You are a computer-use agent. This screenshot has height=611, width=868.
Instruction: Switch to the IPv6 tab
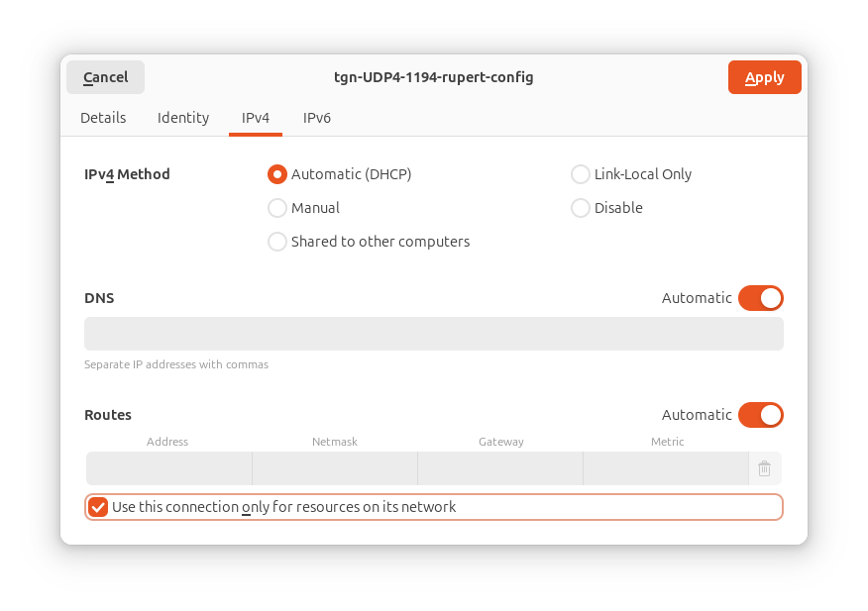point(317,118)
